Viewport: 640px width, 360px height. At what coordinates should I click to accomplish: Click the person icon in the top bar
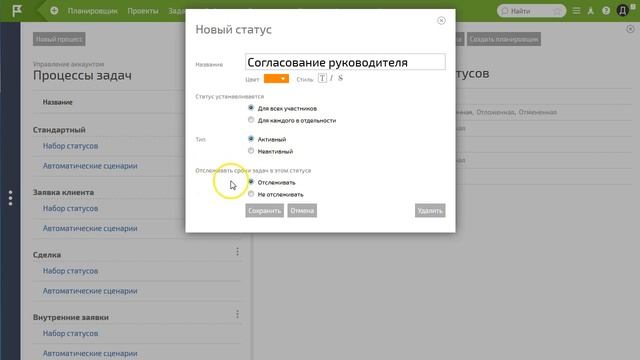591,11
